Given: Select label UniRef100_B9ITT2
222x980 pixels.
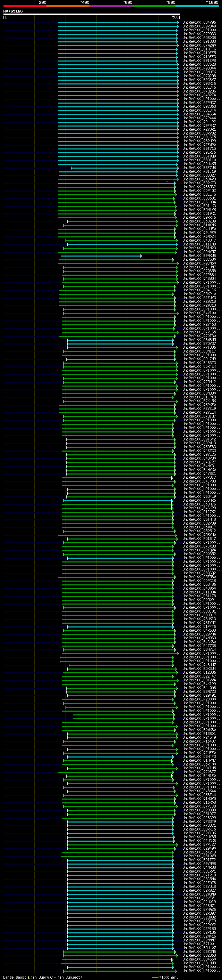Looking at the screenshot, I should (199, 860).
